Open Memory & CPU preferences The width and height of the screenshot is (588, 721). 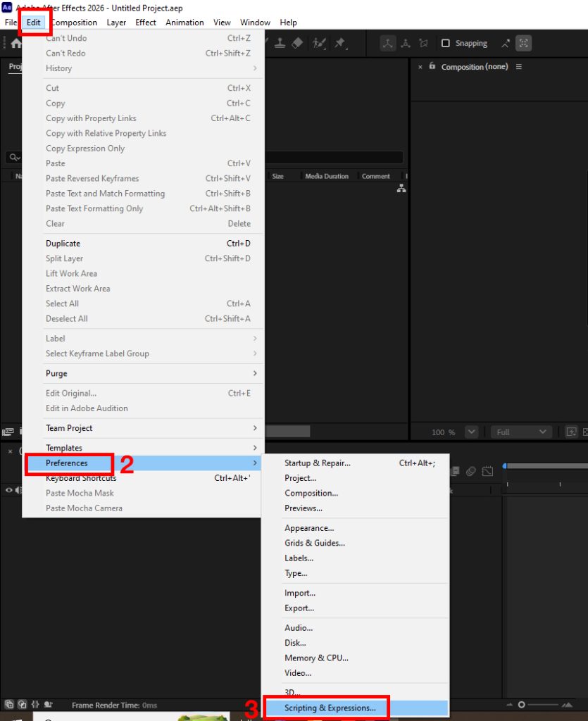pyautogui.click(x=356, y=658)
